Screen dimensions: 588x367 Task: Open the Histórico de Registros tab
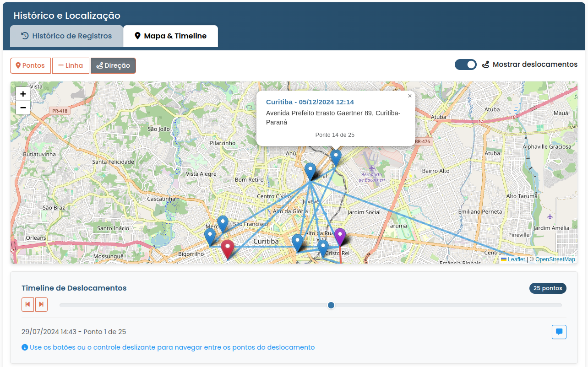coord(67,36)
